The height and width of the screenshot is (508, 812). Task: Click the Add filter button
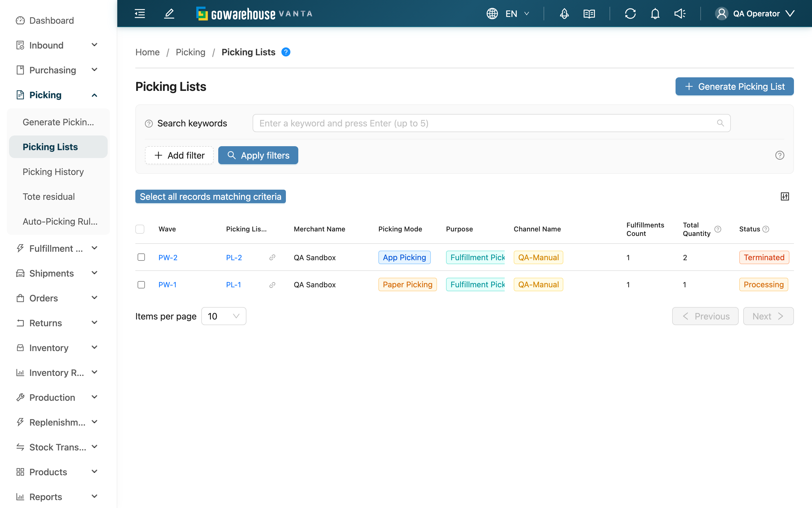[179, 155]
